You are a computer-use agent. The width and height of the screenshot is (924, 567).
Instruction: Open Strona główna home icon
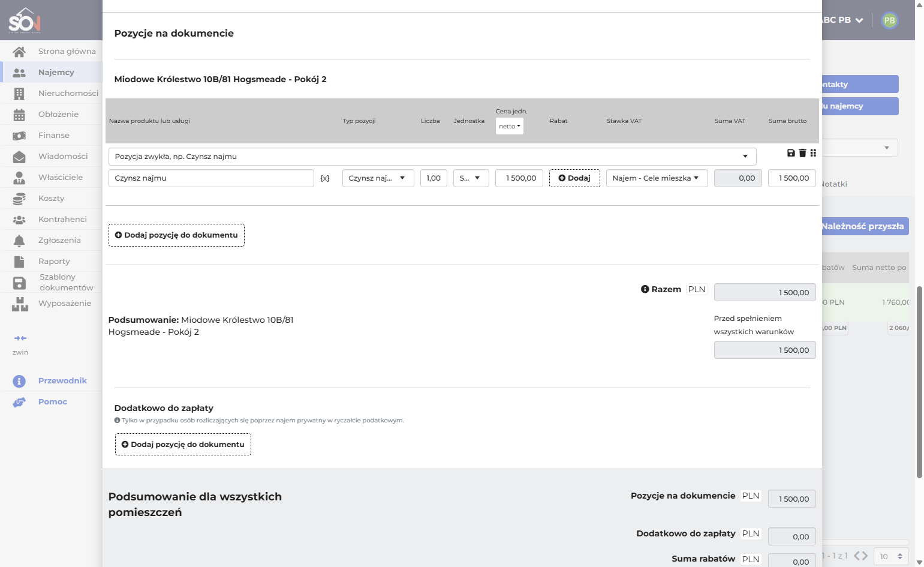[19, 52]
